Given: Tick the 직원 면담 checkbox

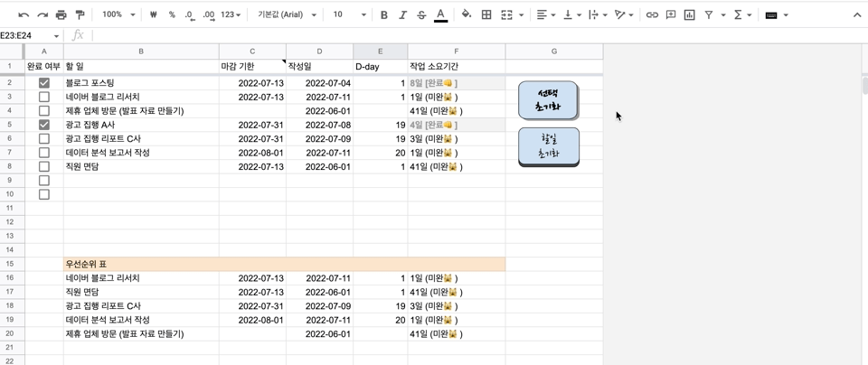Looking at the screenshot, I should [x=43, y=166].
